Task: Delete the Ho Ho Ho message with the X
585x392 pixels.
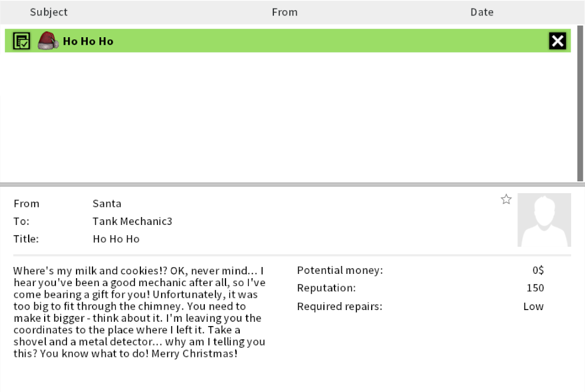Action: tap(558, 41)
